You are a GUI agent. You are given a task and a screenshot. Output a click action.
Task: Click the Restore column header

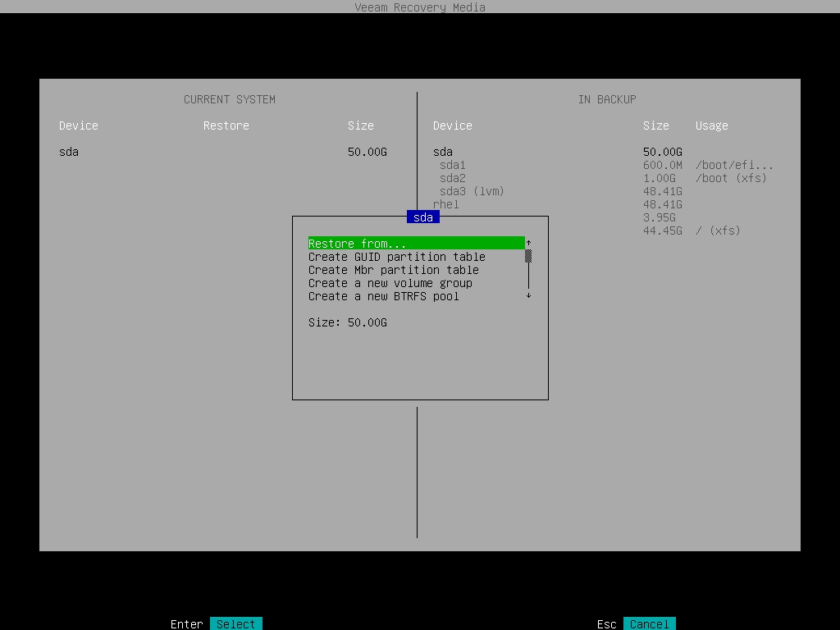226,126
